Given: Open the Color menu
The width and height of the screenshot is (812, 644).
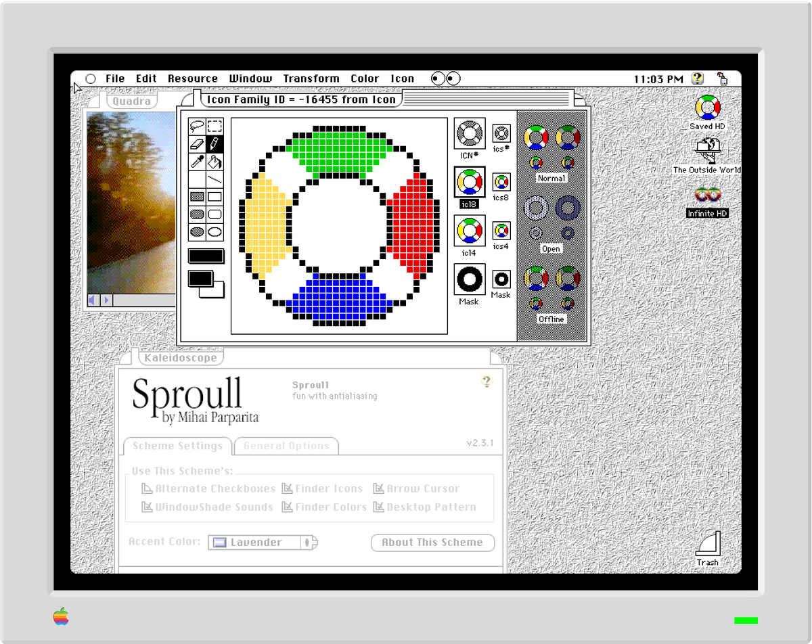Looking at the screenshot, I should (x=365, y=78).
